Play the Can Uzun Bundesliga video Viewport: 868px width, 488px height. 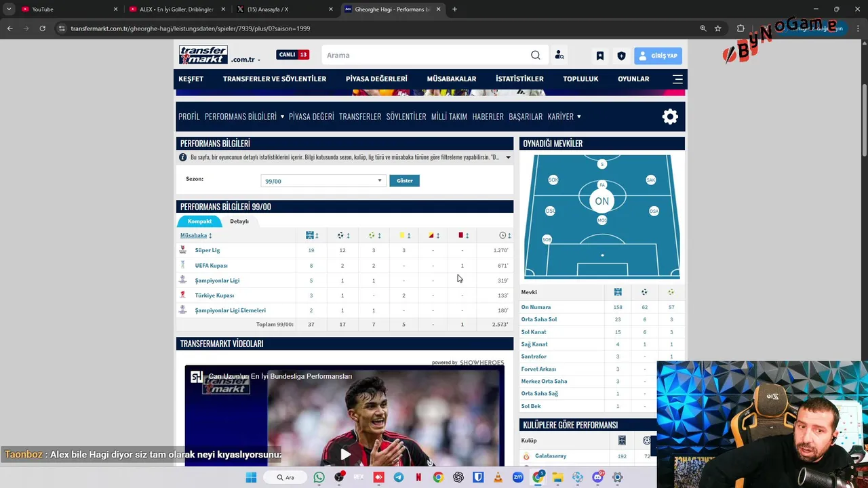[x=345, y=454]
